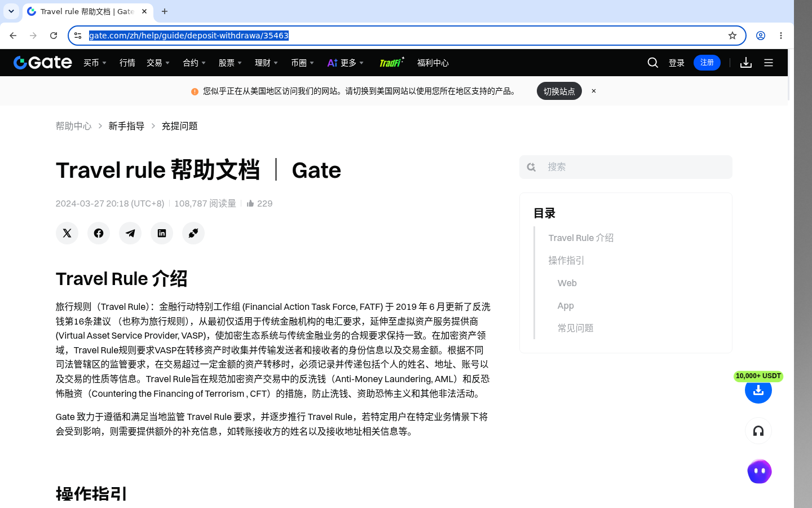812x508 pixels.
Task: Open the app download icon in navbar
Action: point(746,63)
